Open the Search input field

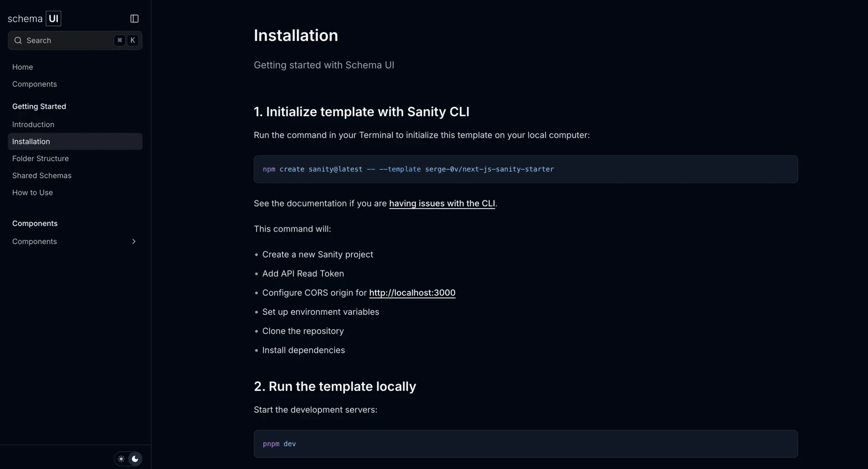(x=75, y=40)
